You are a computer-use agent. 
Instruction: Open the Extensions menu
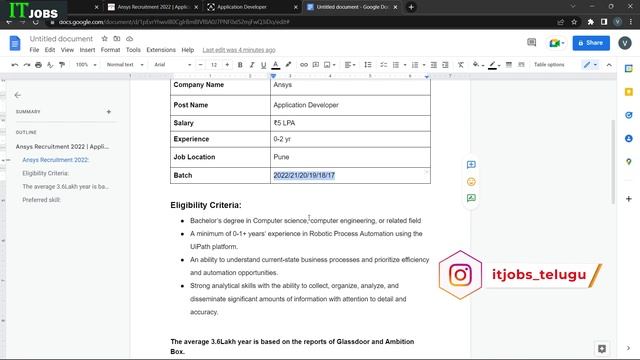point(161,50)
